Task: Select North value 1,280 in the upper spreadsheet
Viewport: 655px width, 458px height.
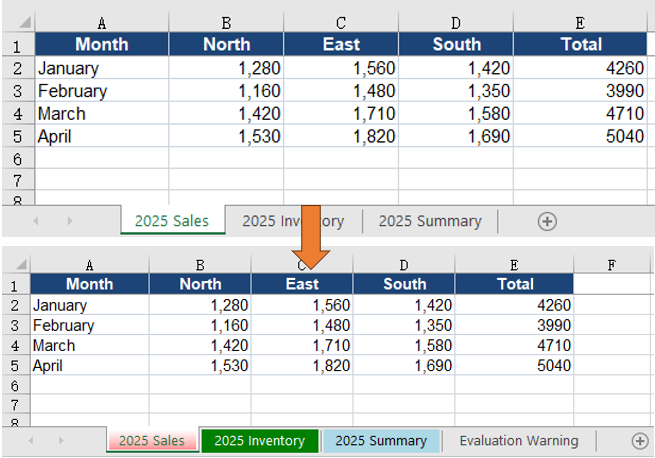Action: 226,68
